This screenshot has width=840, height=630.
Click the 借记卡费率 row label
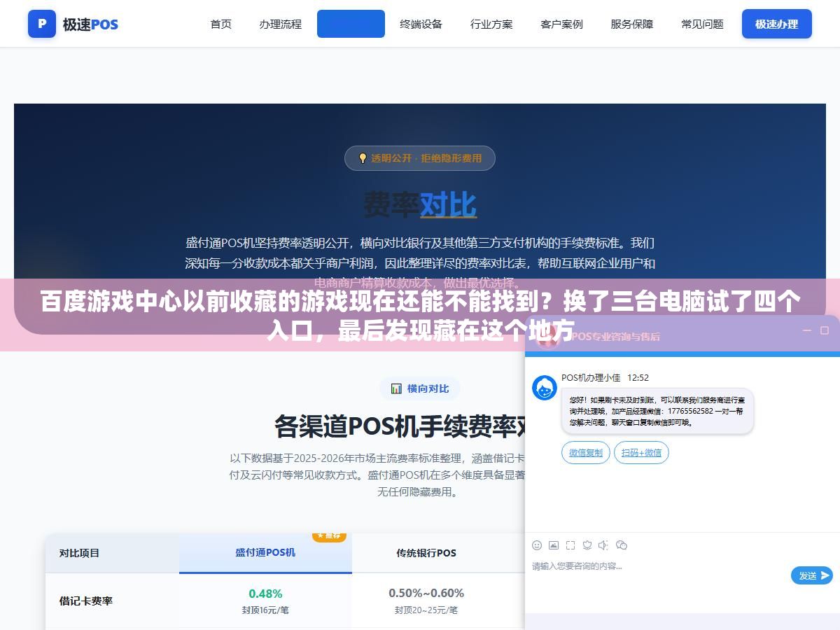point(86,601)
